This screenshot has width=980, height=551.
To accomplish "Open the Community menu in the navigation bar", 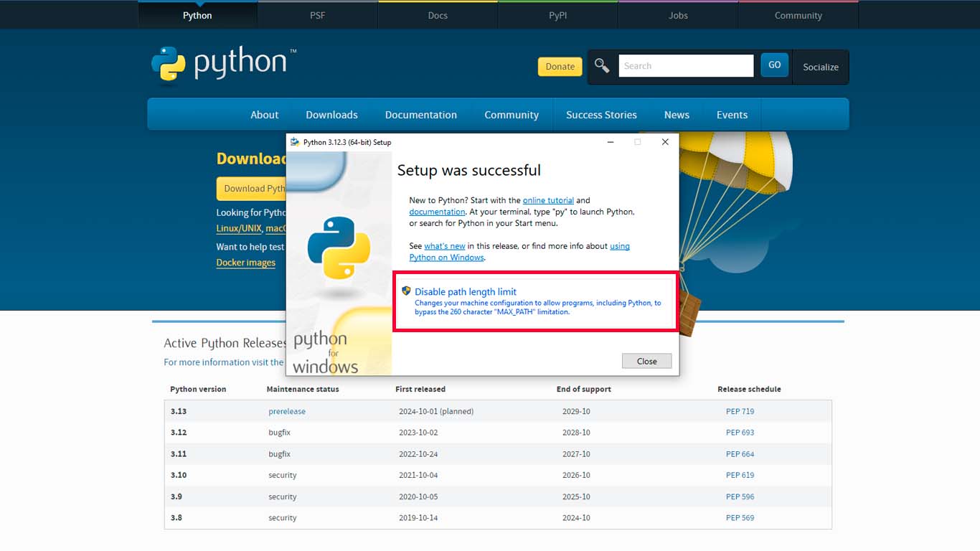I will pyautogui.click(x=512, y=115).
